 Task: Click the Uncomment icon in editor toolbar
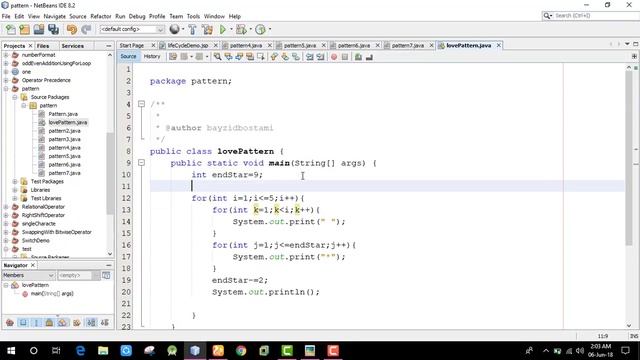(369, 57)
